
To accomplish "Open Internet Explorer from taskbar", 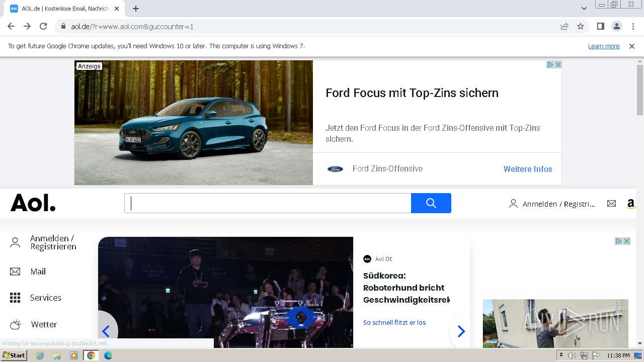I will 40,355.
